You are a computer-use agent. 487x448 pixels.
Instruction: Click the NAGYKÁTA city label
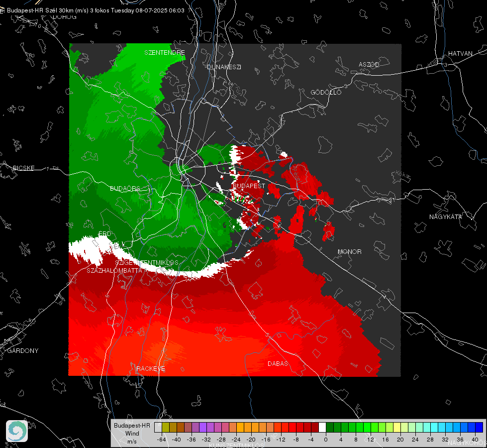445,217
